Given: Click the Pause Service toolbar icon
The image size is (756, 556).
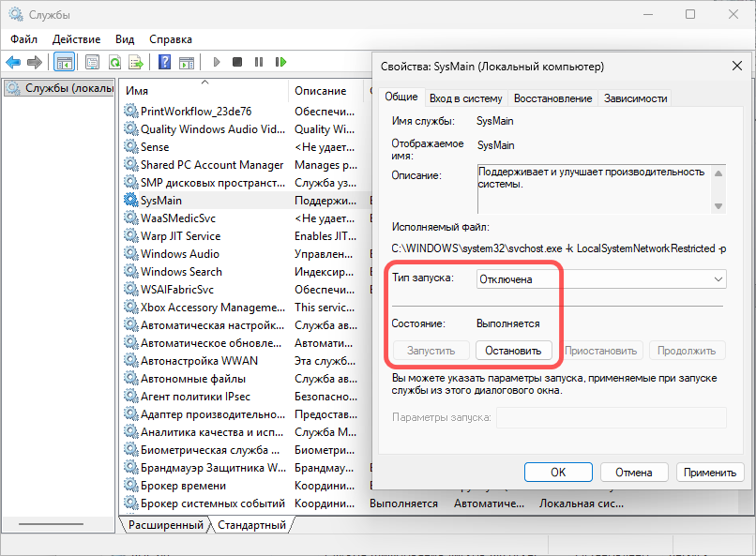Looking at the screenshot, I should 259,62.
